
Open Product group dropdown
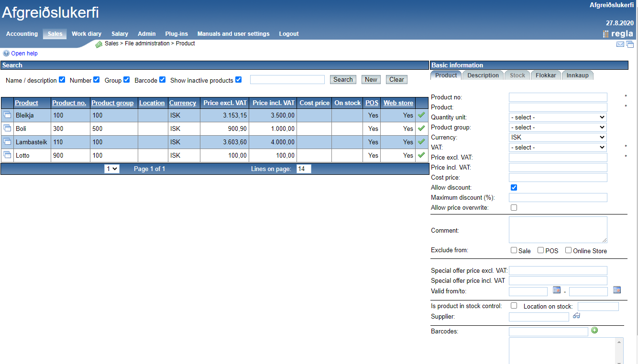[558, 127]
